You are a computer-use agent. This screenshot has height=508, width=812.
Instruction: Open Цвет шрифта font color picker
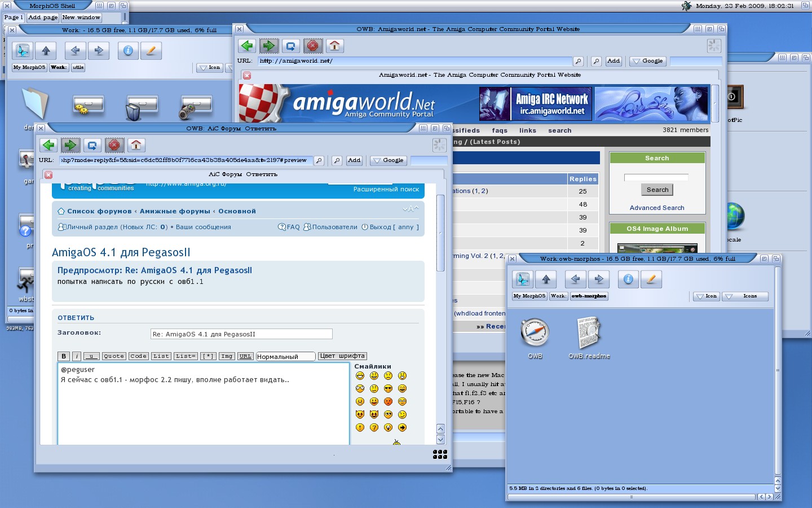342,356
